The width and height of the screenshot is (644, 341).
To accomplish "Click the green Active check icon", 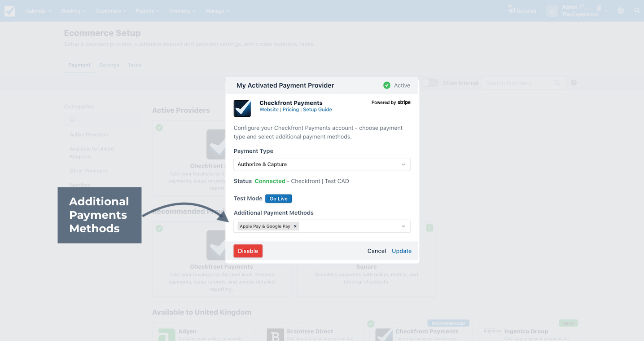I will [x=386, y=85].
